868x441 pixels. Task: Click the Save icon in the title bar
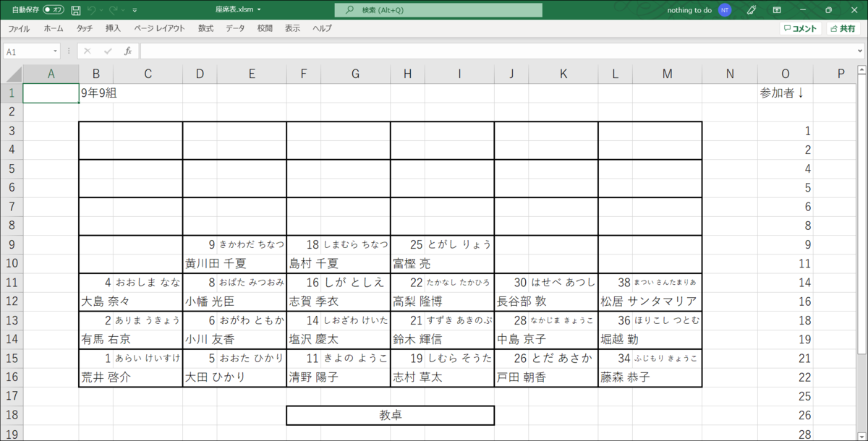[75, 10]
